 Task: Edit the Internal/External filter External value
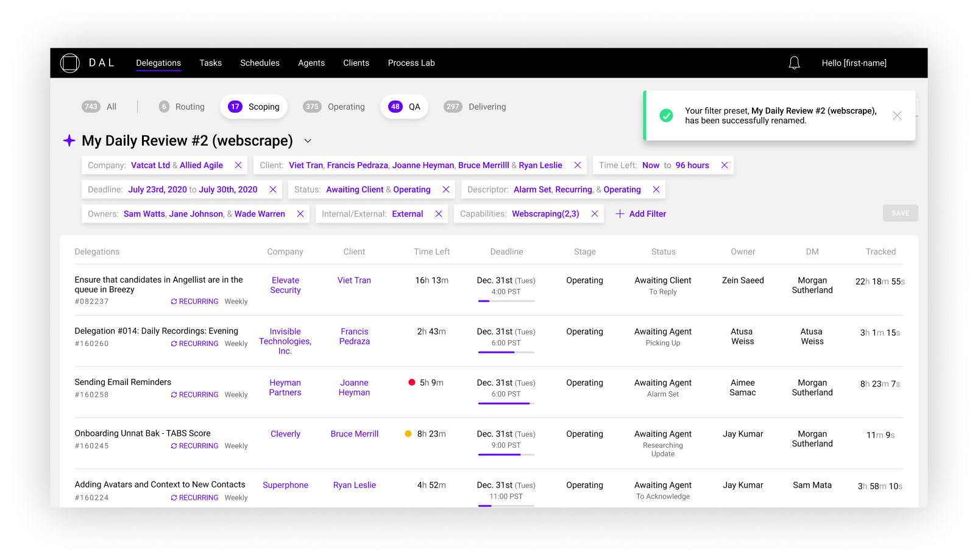click(x=408, y=214)
